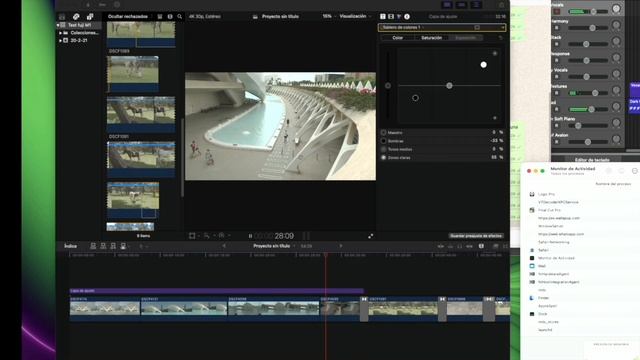
Task: Open the retime speedometer icon under viewer
Action: click(222, 236)
